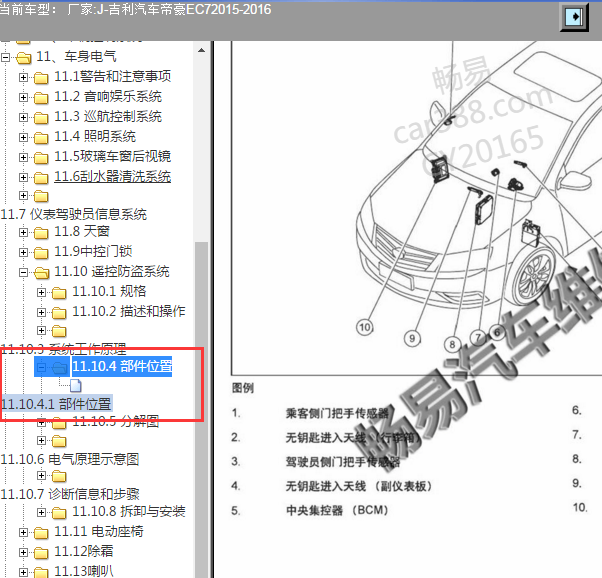Click folder icon of 11.9中控门锁
The width and height of the screenshot is (602, 578).
coord(41,253)
